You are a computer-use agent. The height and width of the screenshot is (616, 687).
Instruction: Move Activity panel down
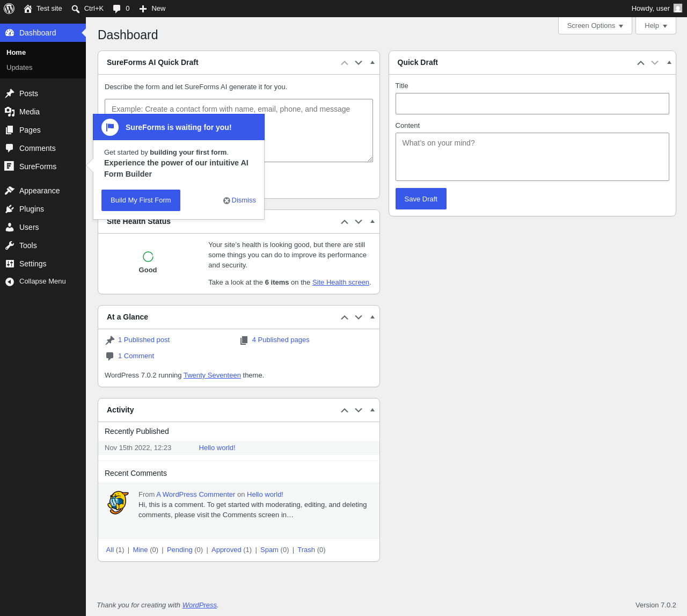[x=359, y=410]
